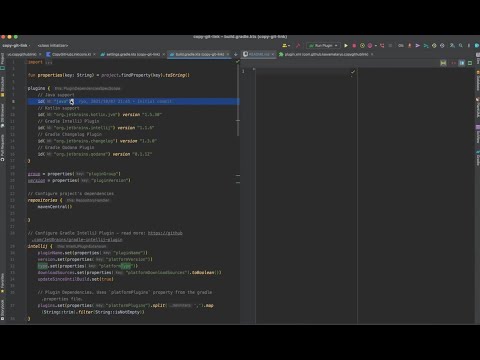Click the red Stop button in toolbar
Viewport: 480px width, 360px height.
(x=354, y=45)
